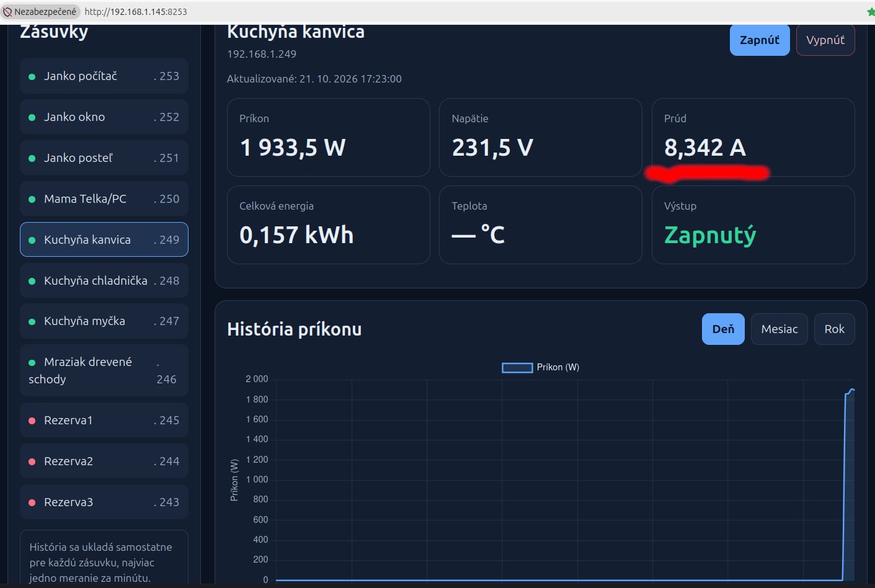Click the Výstup card label
Screen dimensions: 875x588
[x=680, y=206]
